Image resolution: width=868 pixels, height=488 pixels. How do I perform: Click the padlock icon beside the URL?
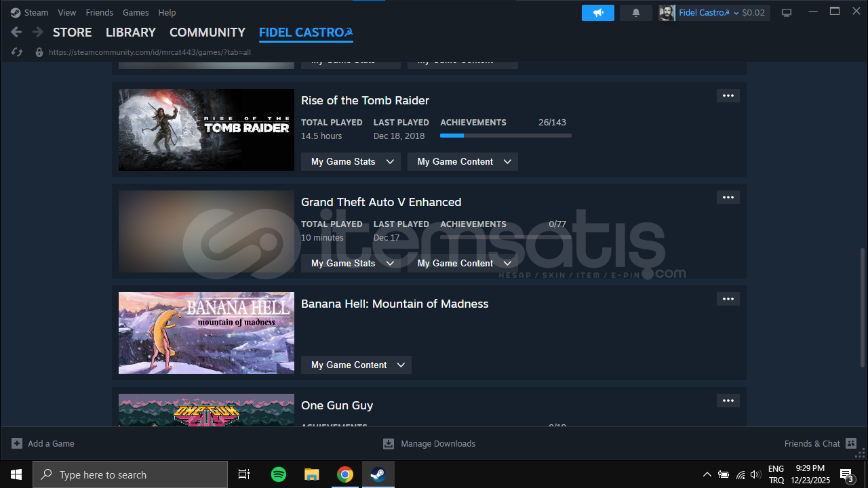coord(39,52)
